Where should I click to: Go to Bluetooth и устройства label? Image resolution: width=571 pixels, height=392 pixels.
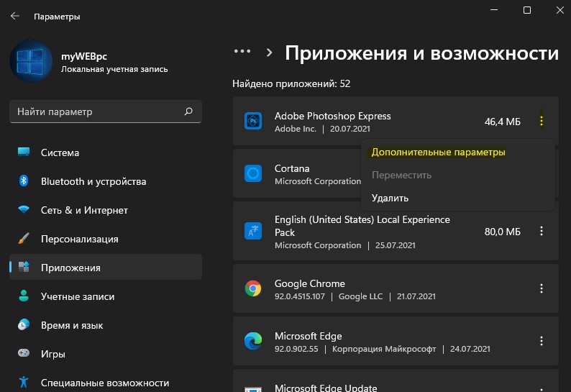click(93, 181)
